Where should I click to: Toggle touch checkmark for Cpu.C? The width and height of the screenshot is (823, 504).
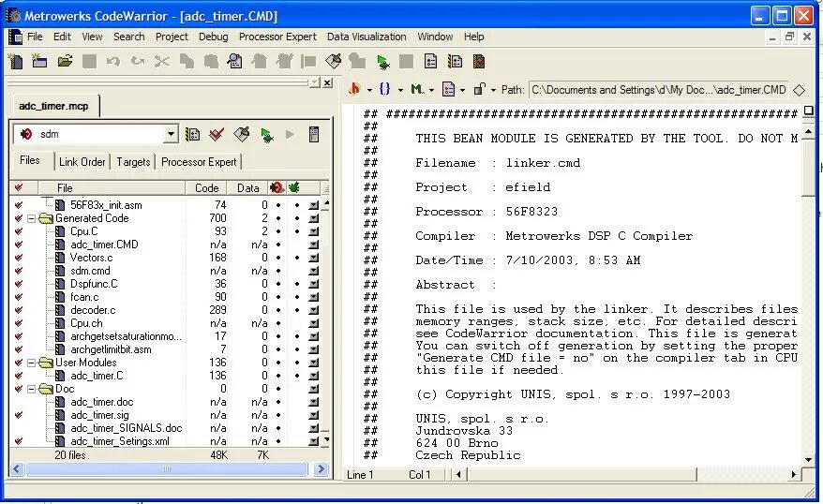[x=19, y=231]
